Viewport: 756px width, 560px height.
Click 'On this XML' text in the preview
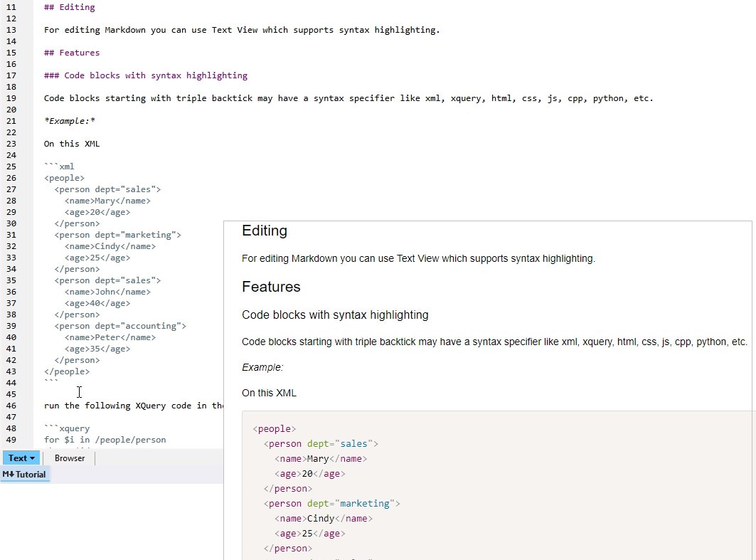point(269,393)
